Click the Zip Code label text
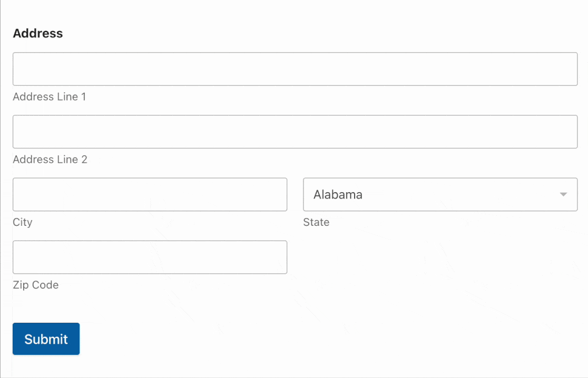 pos(36,285)
